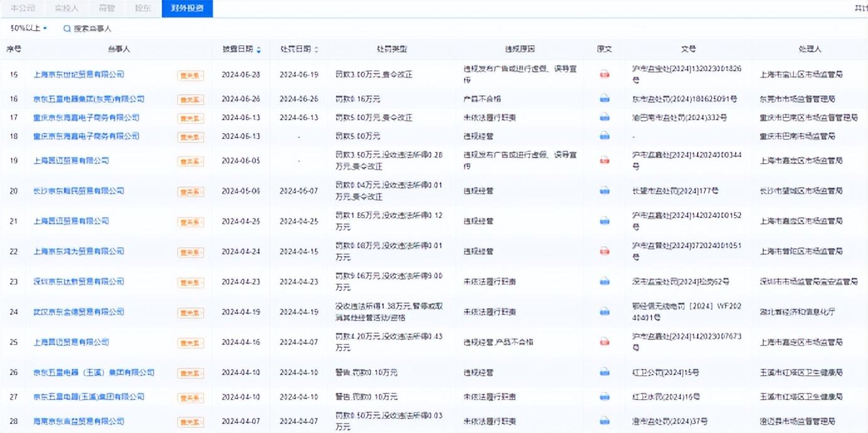Switch to the 股东 tab
The width and height of the screenshot is (868, 433).
click(143, 8)
